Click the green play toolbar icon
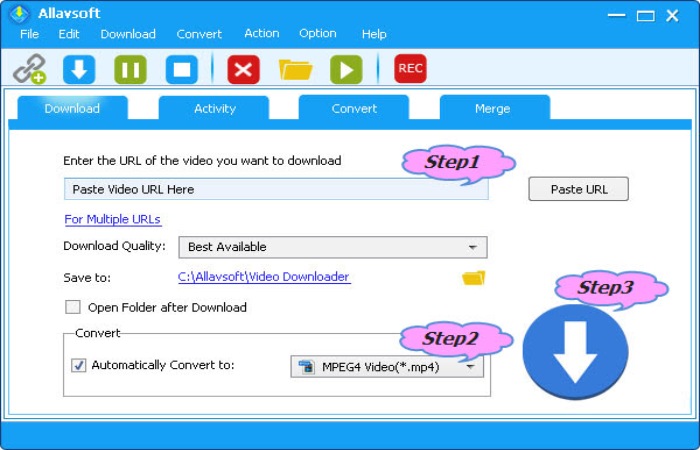The width and height of the screenshot is (700, 450). [346, 69]
